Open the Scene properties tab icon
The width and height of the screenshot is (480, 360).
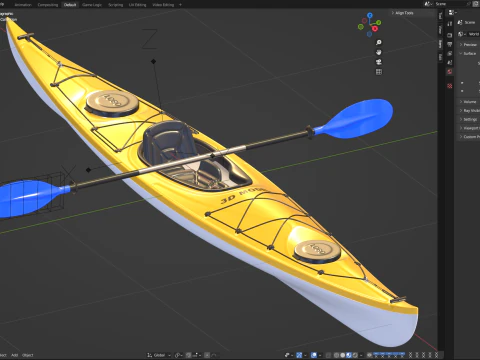[450, 62]
